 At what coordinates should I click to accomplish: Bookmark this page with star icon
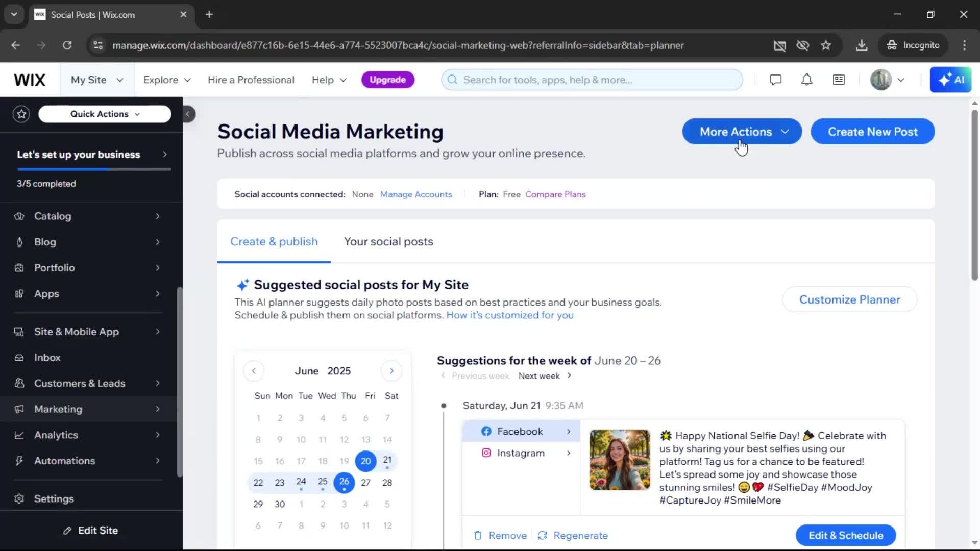826,45
